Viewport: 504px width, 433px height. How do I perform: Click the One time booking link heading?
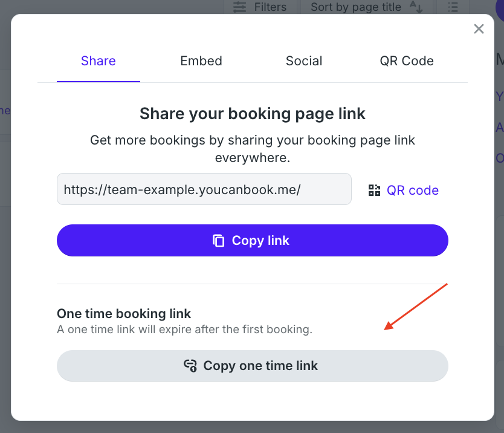point(124,314)
